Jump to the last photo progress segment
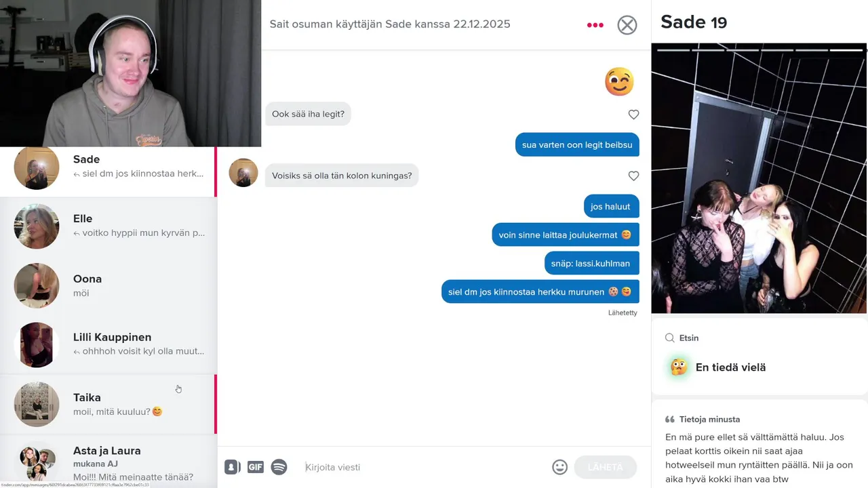 [846, 49]
